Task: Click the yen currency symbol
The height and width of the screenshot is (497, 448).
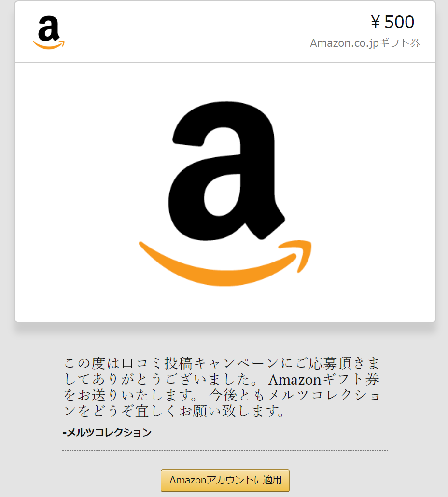Action: tap(376, 22)
